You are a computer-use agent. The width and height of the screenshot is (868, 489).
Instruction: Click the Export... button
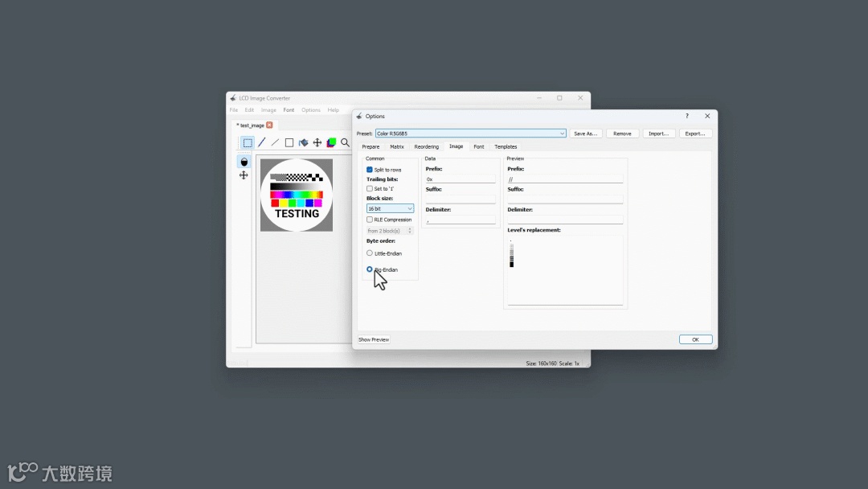point(694,134)
